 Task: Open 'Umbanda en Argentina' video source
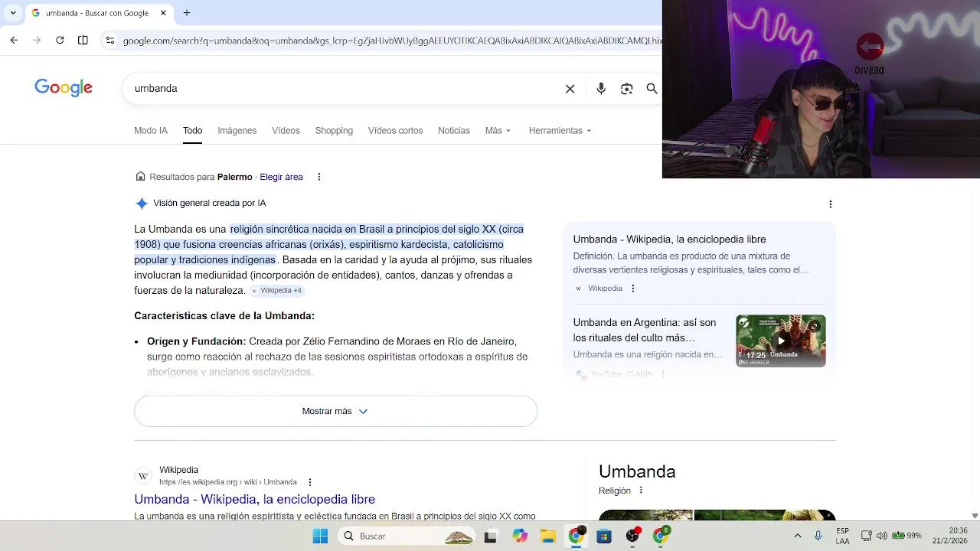(x=645, y=330)
